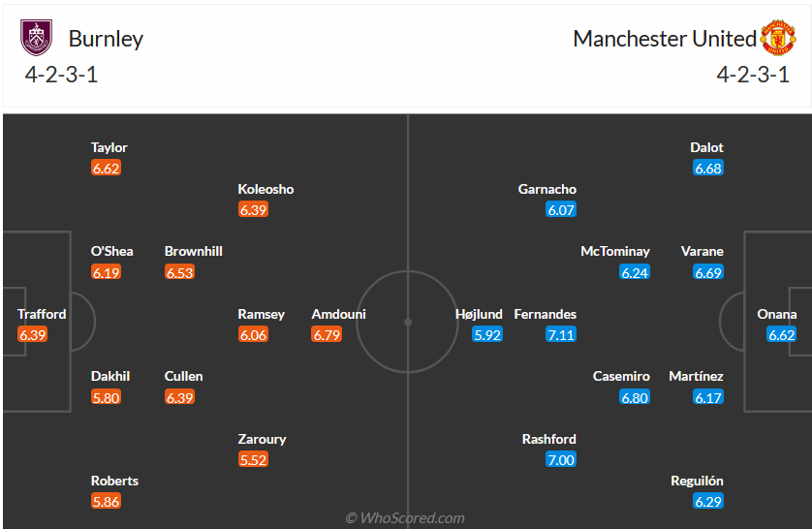Open Casemiro's player name
812x529 pixels.
[x=621, y=376]
